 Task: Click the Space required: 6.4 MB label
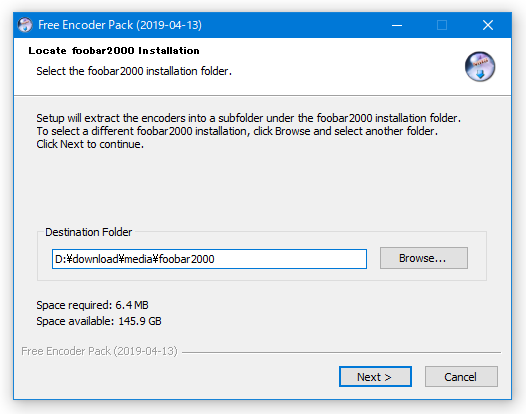[92, 305]
